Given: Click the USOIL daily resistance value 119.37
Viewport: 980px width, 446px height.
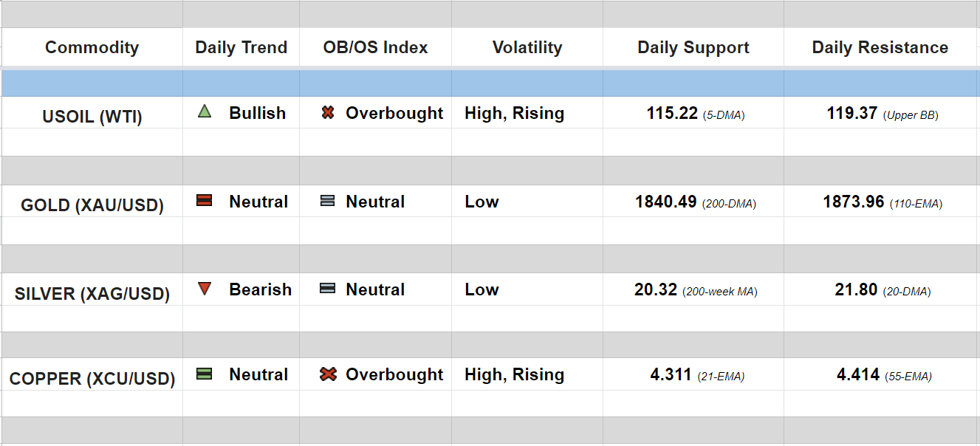Looking at the screenshot, I should (x=852, y=113).
